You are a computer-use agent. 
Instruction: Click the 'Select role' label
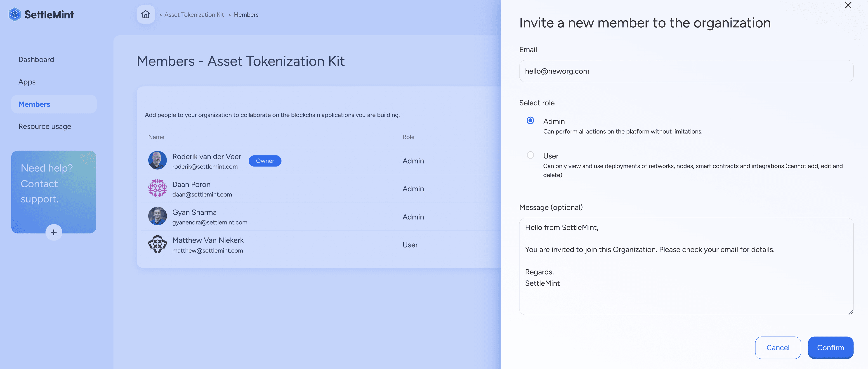pos(537,103)
